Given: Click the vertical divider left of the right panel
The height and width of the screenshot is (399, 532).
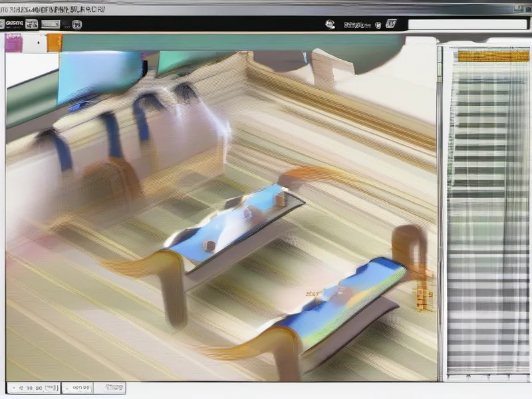Looking at the screenshot, I should [440, 213].
